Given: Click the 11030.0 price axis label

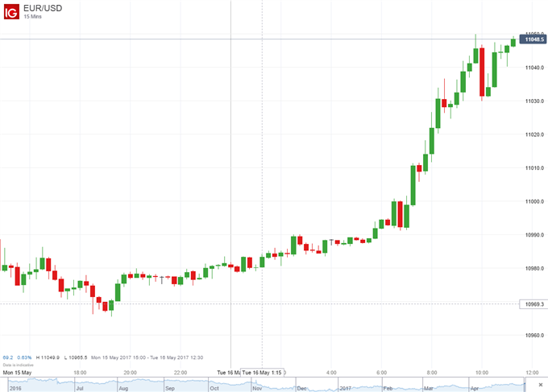Looking at the screenshot, I should (x=535, y=101).
